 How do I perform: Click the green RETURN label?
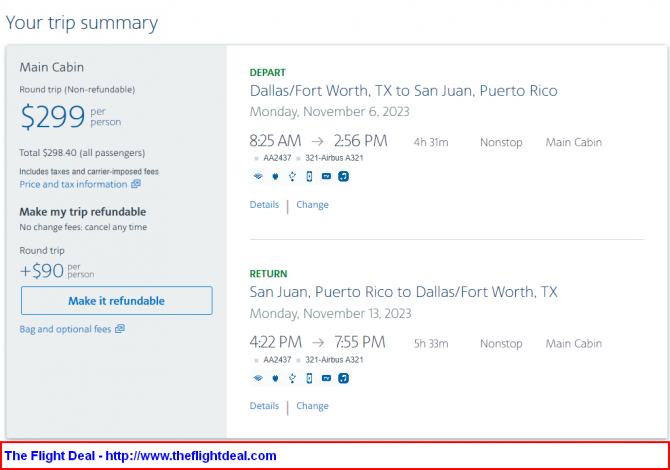pos(268,274)
